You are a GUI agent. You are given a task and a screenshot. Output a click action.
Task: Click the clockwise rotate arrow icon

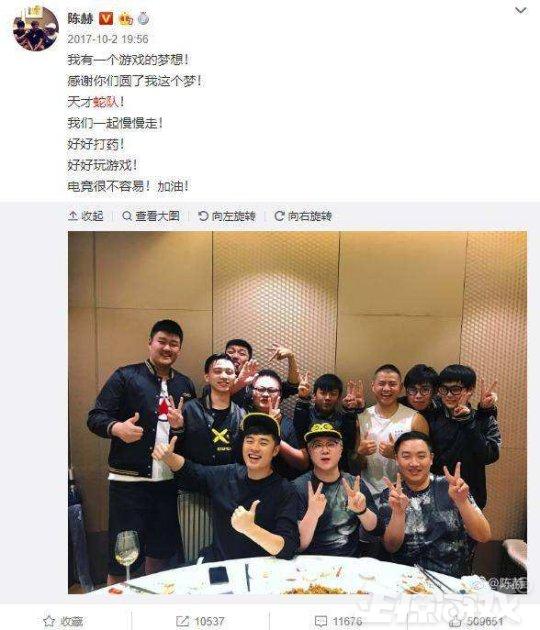click(x=279, y=216)
